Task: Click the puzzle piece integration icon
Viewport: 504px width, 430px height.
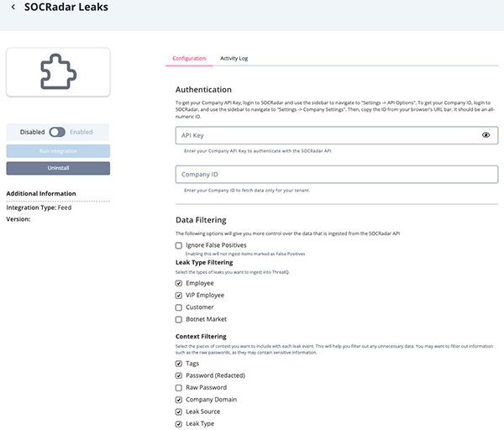Action: click(58, 72)
